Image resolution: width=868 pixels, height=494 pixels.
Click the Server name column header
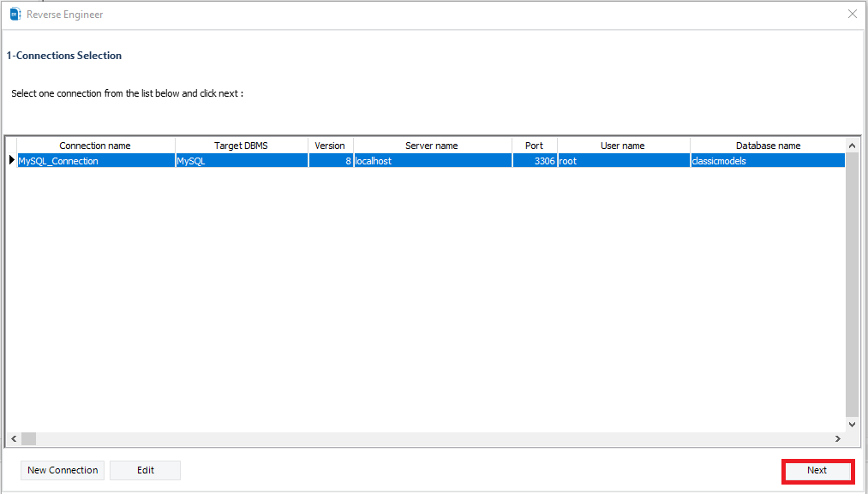(432, 145)
